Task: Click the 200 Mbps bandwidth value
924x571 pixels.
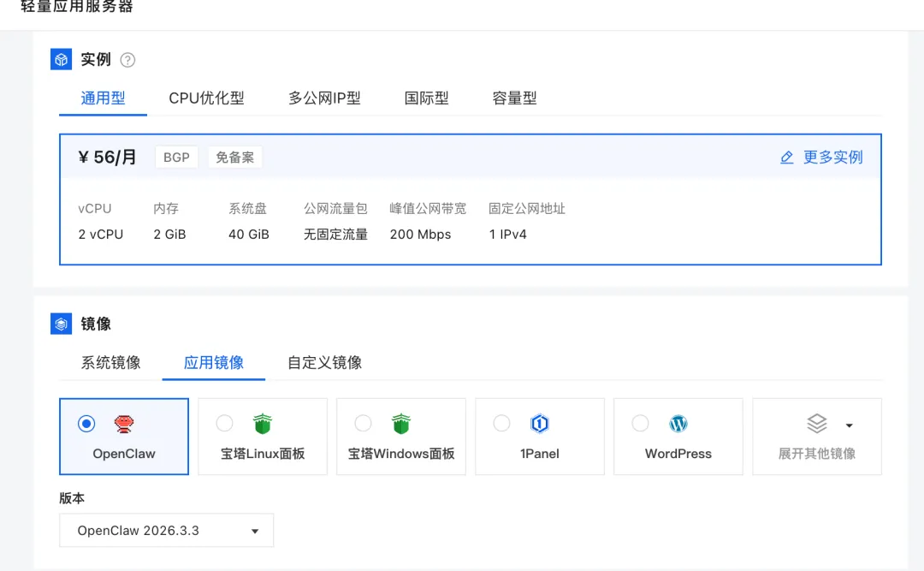Action: click(420, 235)
